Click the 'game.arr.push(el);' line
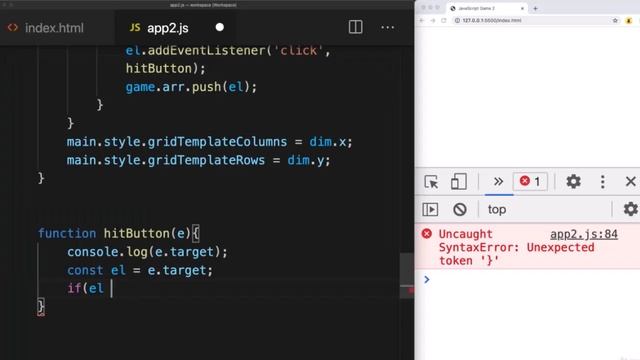Viewport: 640px width, 360px height. [x=191, y=87]
